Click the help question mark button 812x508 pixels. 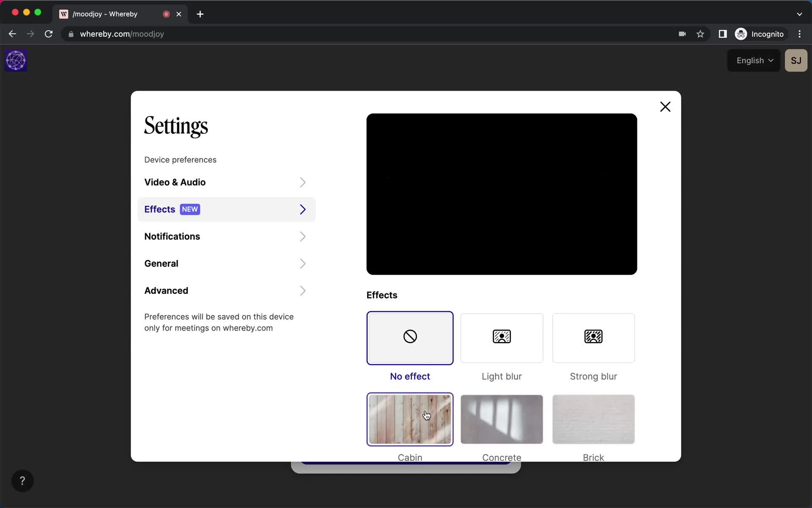(22, 481)
